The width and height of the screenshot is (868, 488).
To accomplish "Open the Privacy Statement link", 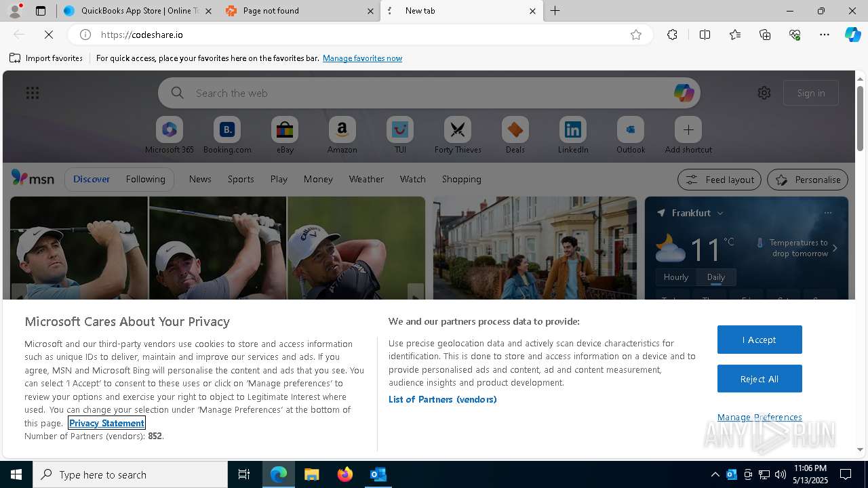I will (106, 423).
